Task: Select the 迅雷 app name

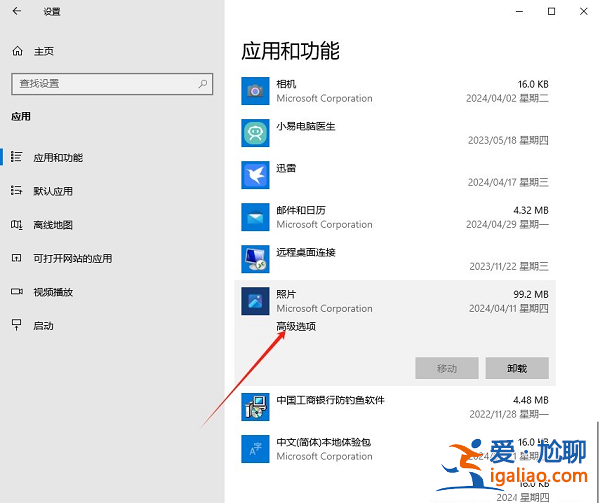Action: point(286,168)
